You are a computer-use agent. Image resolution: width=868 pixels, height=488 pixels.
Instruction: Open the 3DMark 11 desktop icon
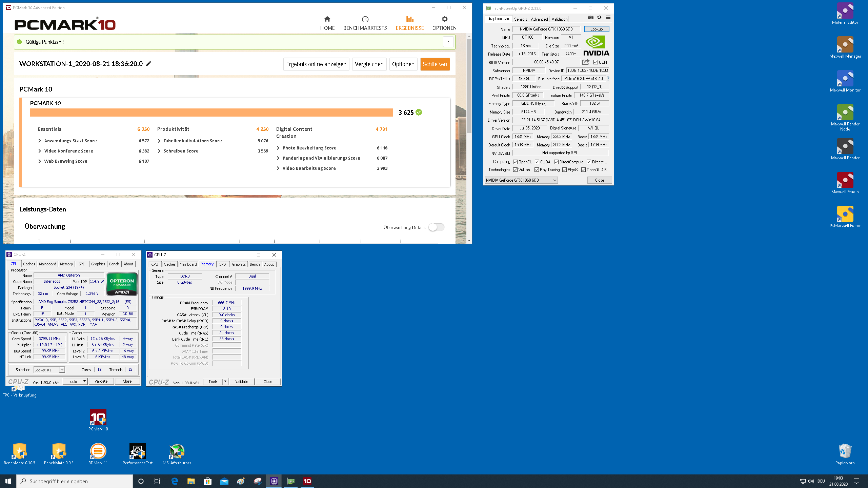tap(98, 454)
